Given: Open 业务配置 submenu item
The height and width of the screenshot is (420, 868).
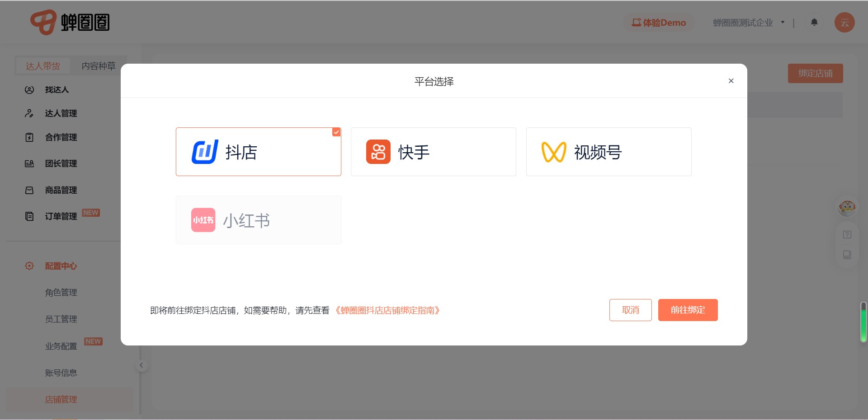Looking at the screenshot, I should tap(61, 346).
